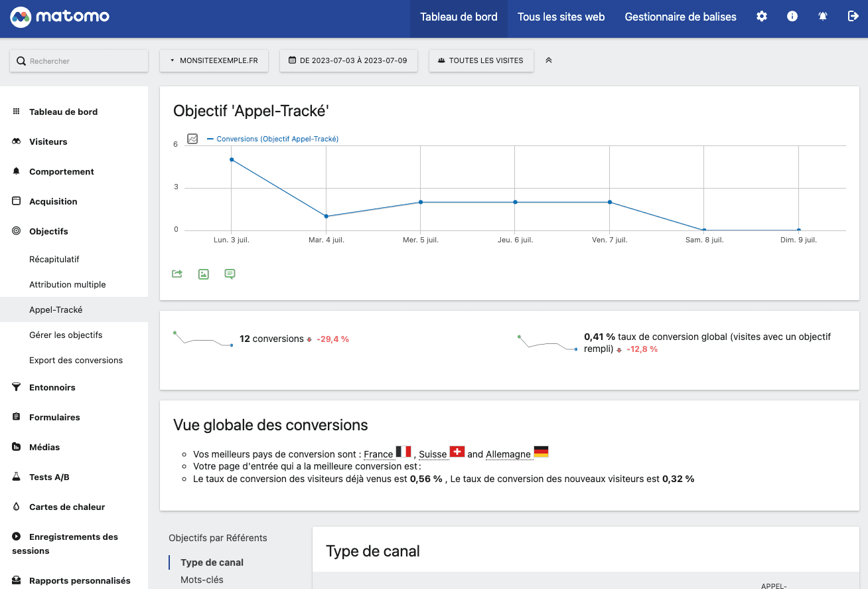Open the Toutes les visites segment selector
The width and height of the screenshot is (868, 589).
(481, 60)
